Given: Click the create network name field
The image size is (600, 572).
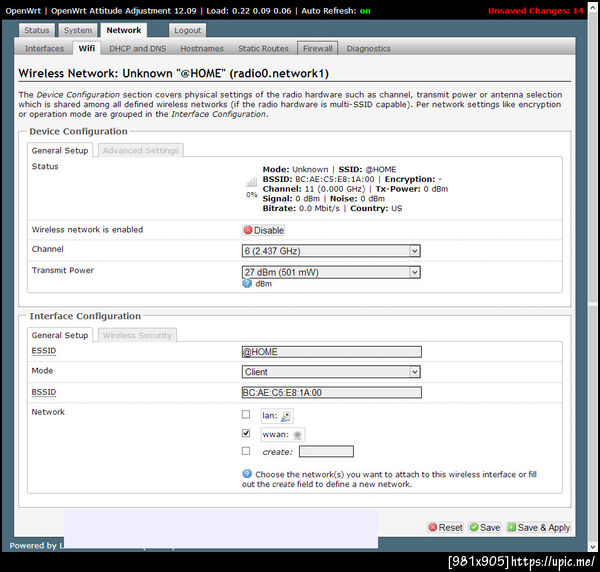Looking at the screenshot, I should (326, 451).
